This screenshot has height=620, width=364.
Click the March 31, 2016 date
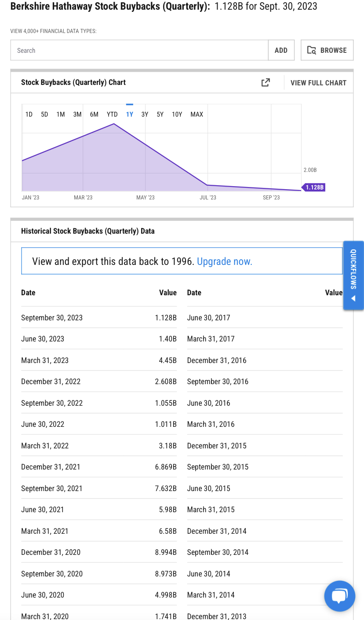pos(211,424)
